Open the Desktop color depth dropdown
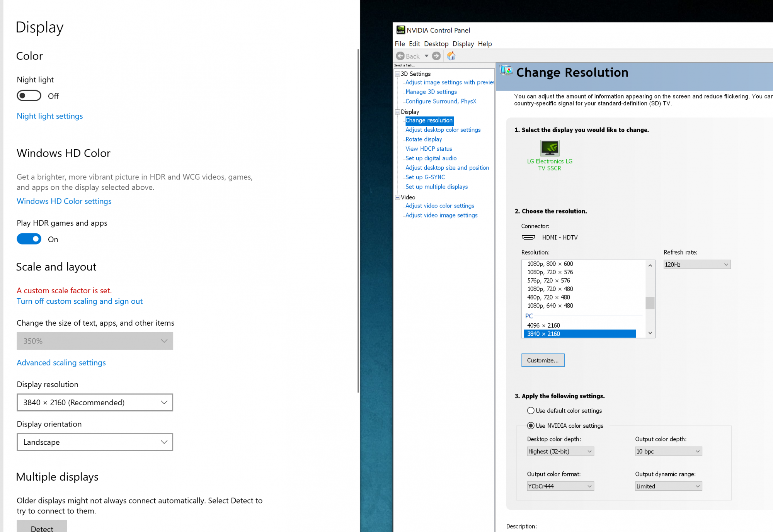Viewport: 773px width, 532px height. 560,451
